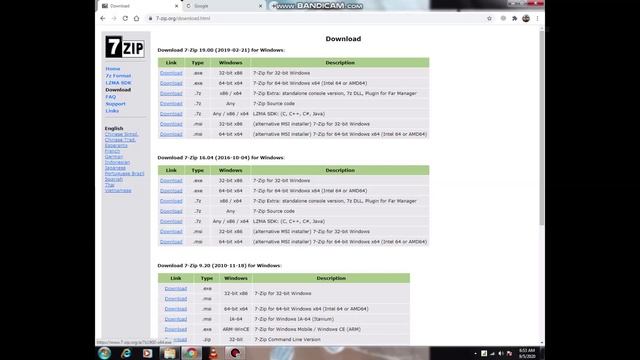Open the Home sidebar link
Screen dimensions: 640x360
click(x=113, y=69)
